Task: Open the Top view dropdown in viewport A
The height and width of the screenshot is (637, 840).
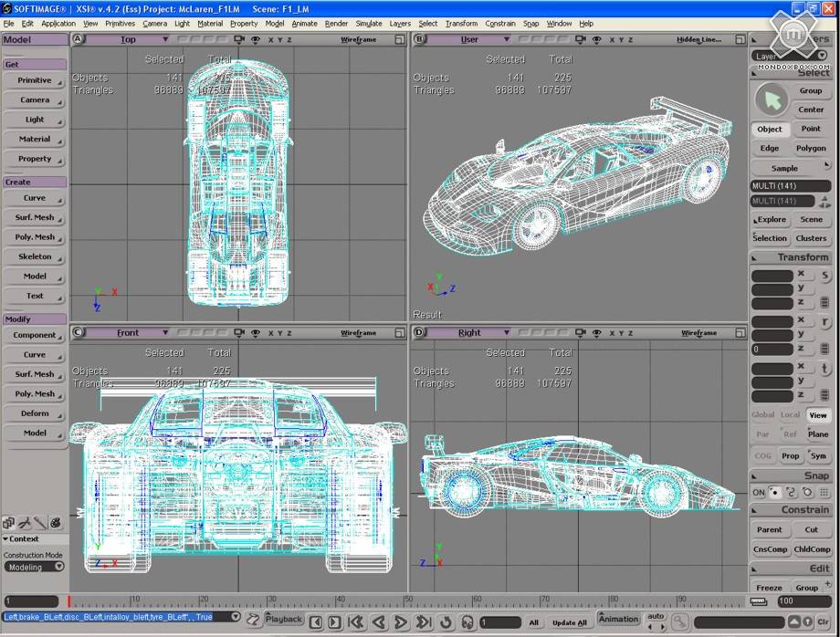Action: [x=165, y=40]
